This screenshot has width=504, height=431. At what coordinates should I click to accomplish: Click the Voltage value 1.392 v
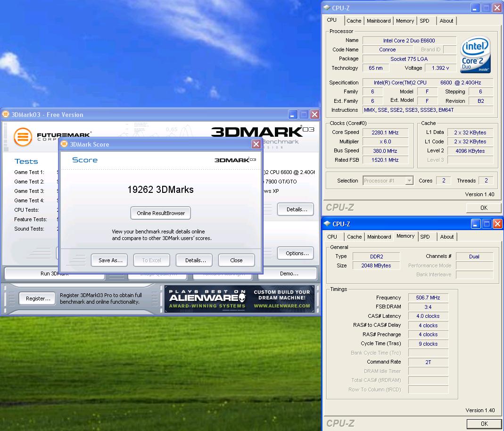440,68
